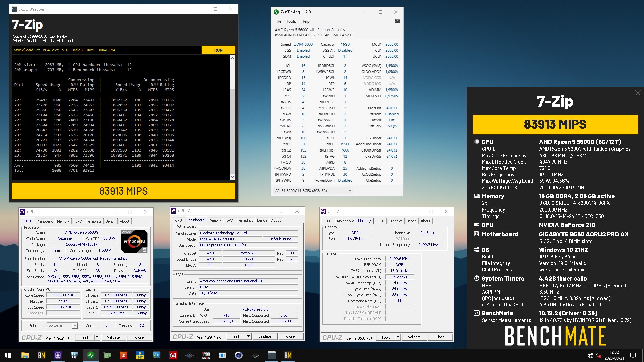Click Tools button in CPU-Z Memory window
This screenshot has width=644, height=362.
[386, 337]
